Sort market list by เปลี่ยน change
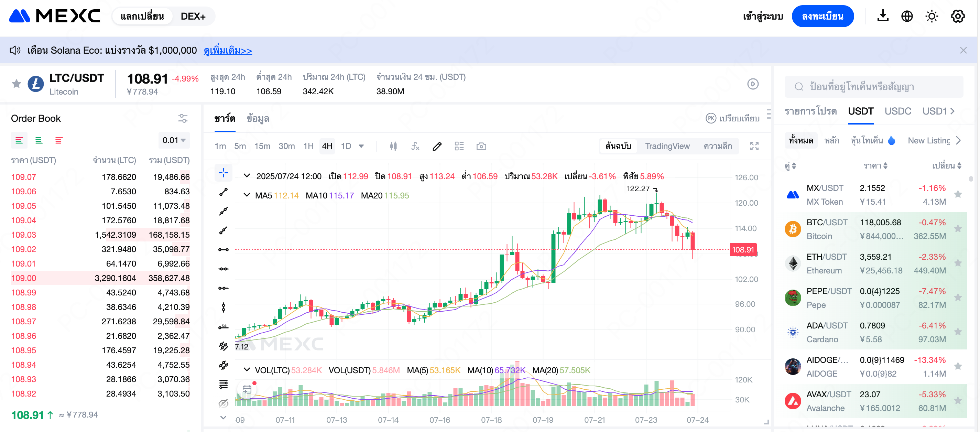 pyautogui.click(x=947, y=165)
